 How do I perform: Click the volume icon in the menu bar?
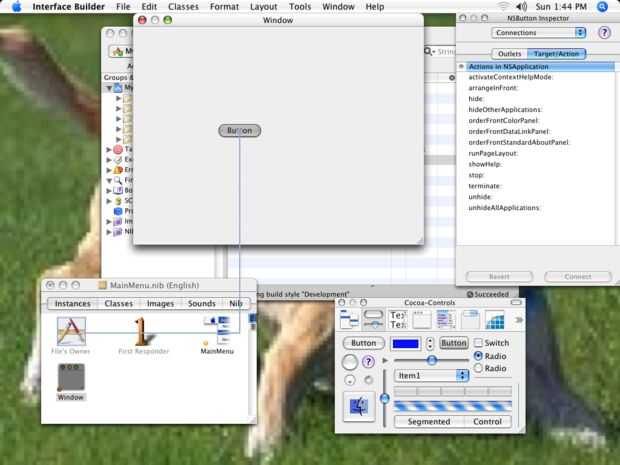tap(522, 7)
